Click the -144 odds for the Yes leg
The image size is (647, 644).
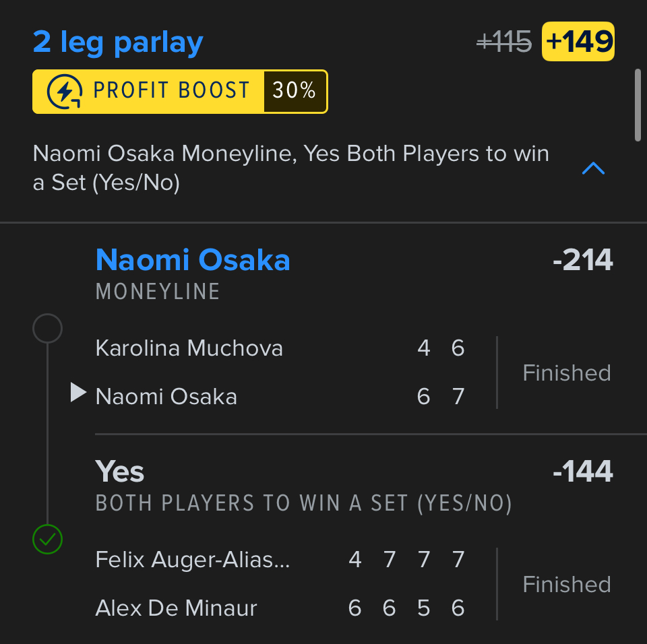[x=582, y=472]
